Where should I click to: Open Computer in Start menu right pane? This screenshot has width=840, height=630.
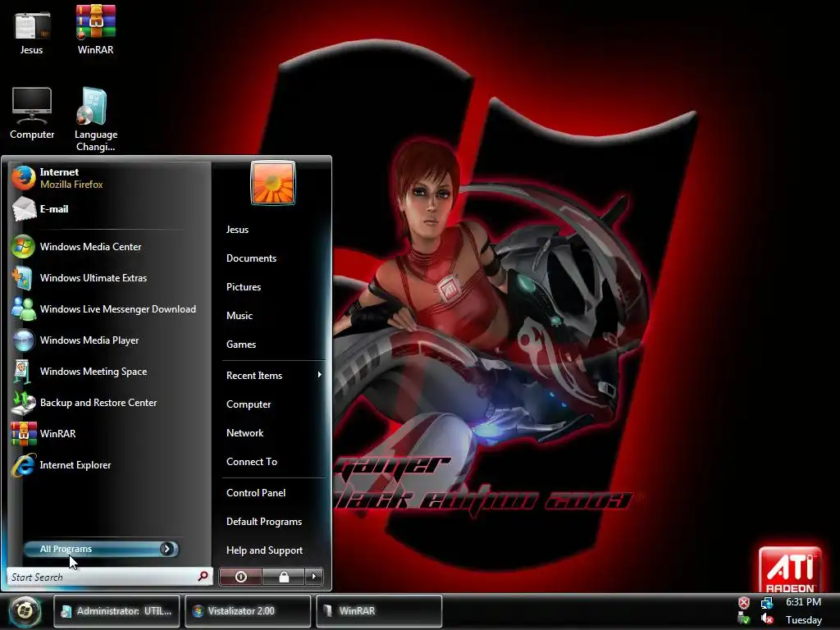(x=249, y=404)
